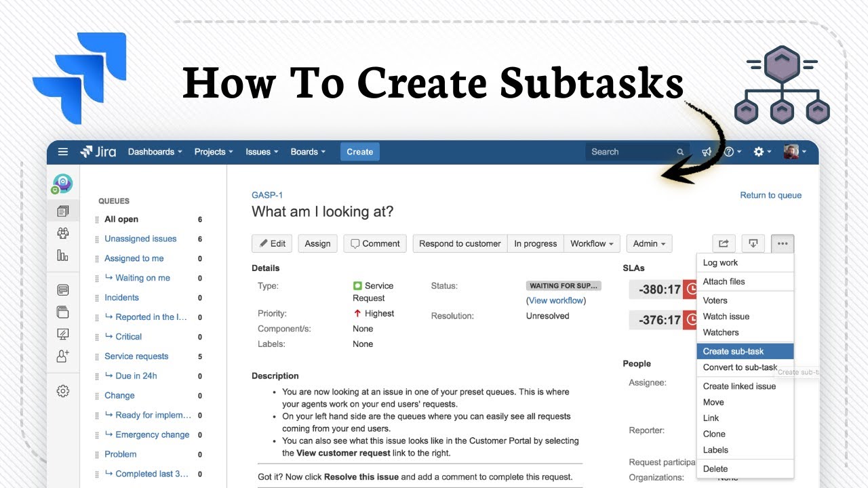Open the Critical queue

click(129, 336)
